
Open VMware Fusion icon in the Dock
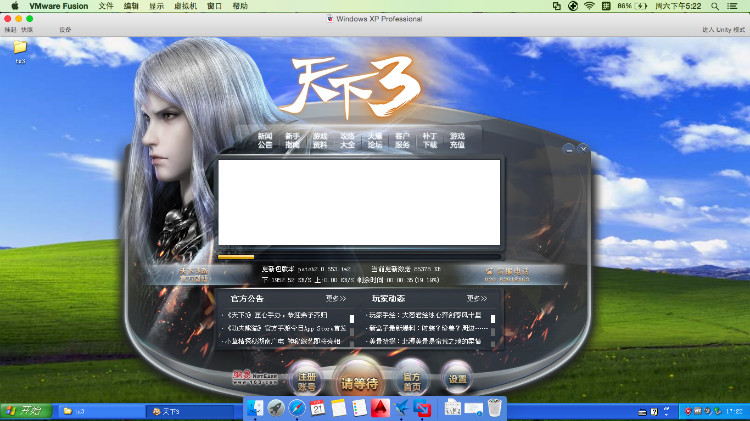pos(422,408)
